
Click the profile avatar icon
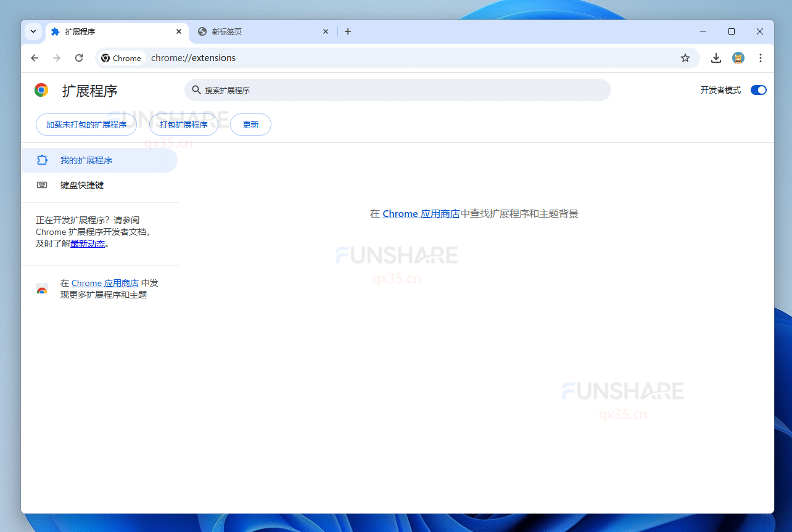(738, 57)
